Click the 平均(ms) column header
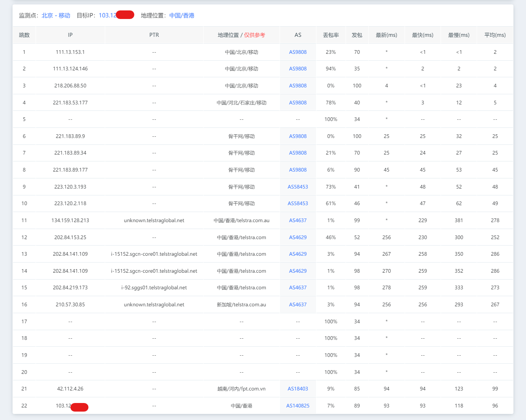The image size is (526, 420). (495, 35)
